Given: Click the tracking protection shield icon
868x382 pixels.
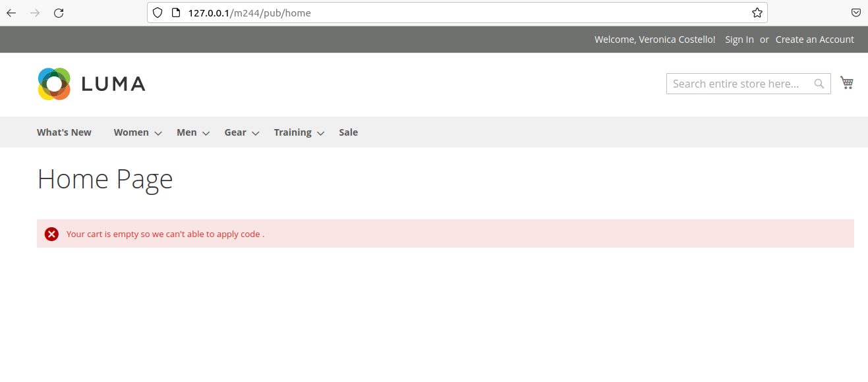Looking at the screenshot, I should [158, 13].
